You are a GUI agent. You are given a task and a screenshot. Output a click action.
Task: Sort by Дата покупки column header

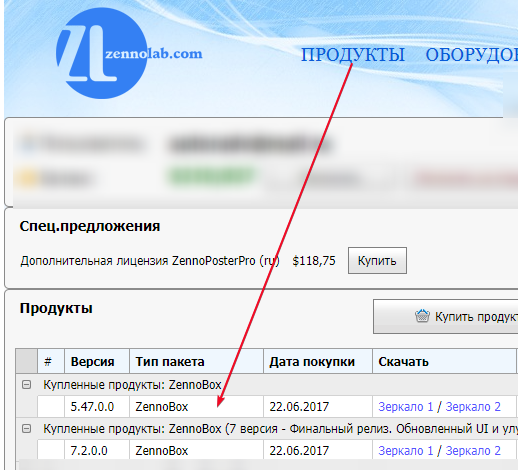coord(318,361)
